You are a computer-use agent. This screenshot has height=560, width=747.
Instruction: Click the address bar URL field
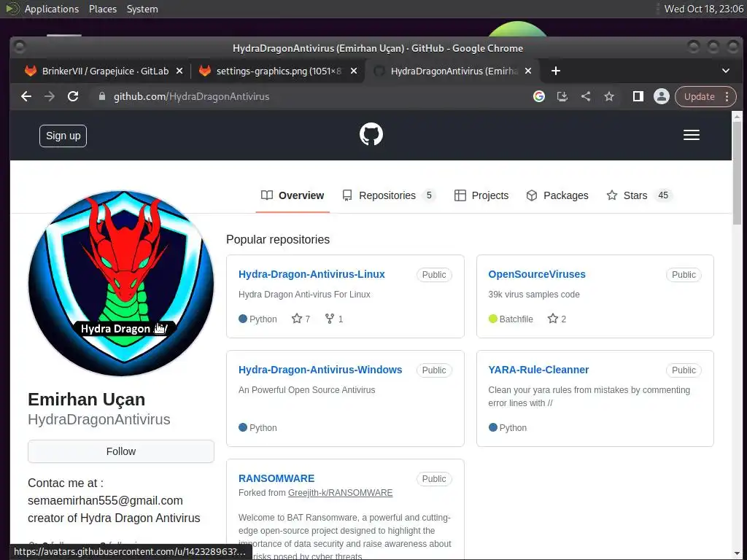pyautogui.click(x=309, y=97)
